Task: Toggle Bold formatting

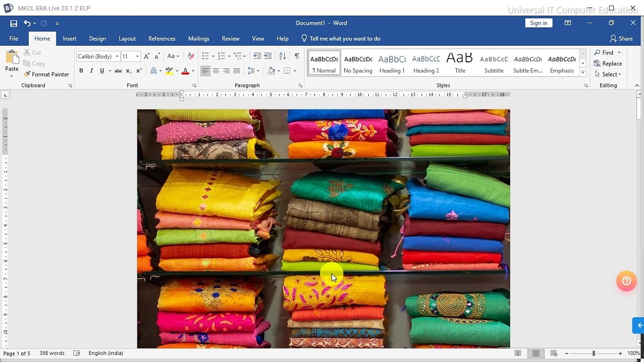Action: coord(81,71)
